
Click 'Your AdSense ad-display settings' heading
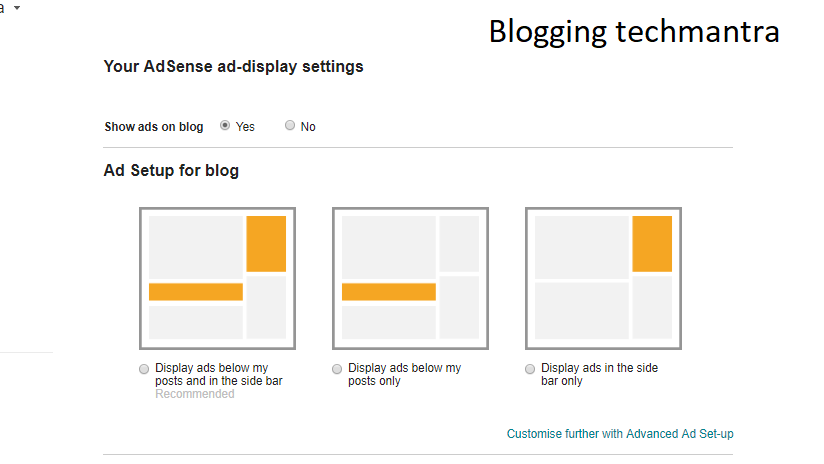coord(233,67)
